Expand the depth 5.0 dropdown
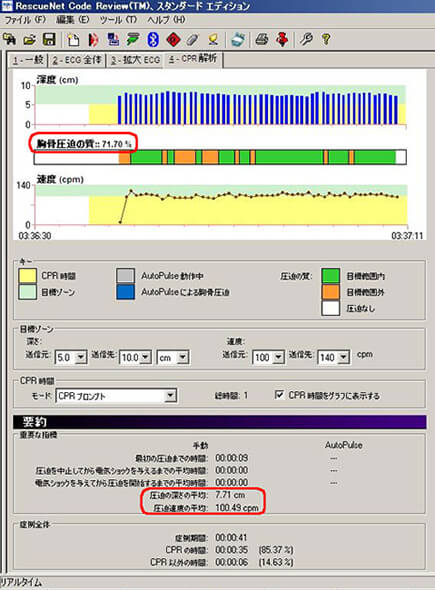This screenshot has height=590, width=435. tap(80, 357)
